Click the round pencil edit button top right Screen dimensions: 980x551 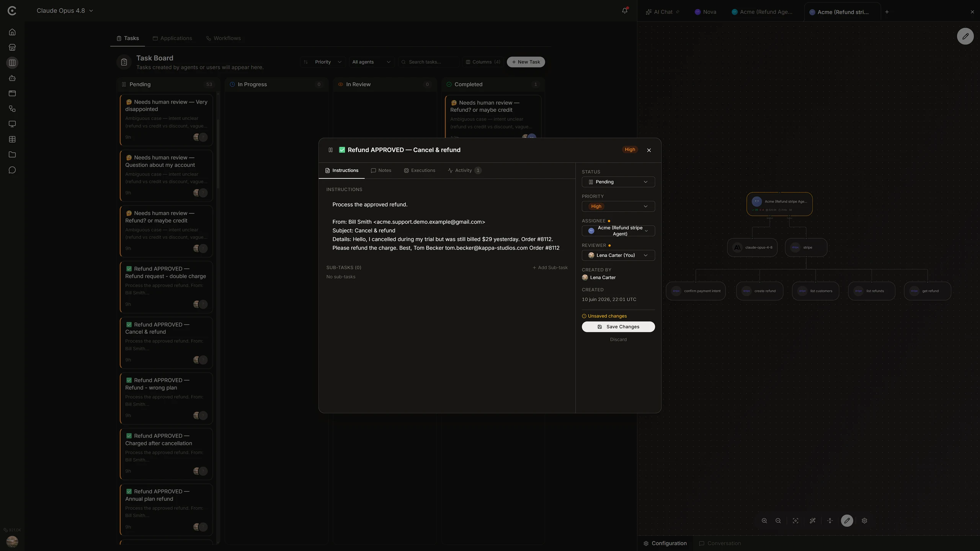point(965,36)
